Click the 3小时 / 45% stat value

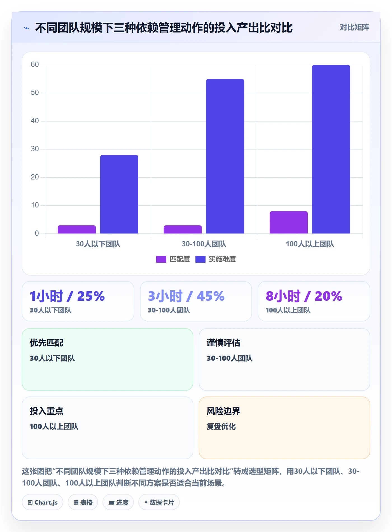186,296
